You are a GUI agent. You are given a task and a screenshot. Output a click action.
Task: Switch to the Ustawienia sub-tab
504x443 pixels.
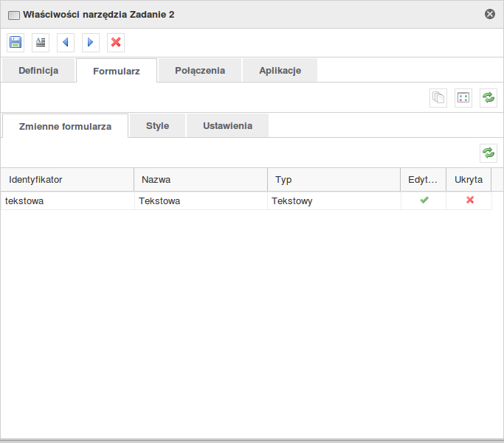(x=227, y=125)
